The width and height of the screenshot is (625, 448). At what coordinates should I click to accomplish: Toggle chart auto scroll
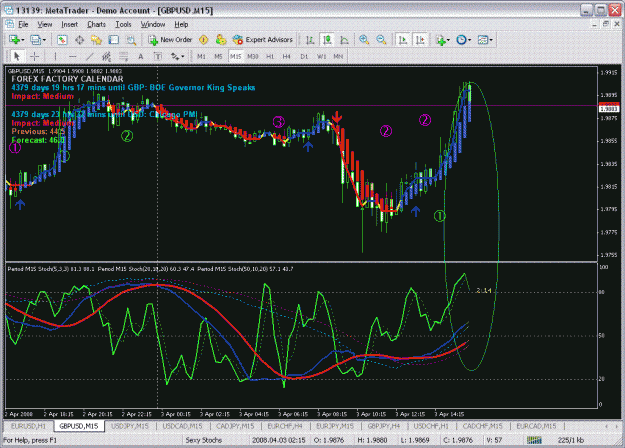click(x=403, y=40)
